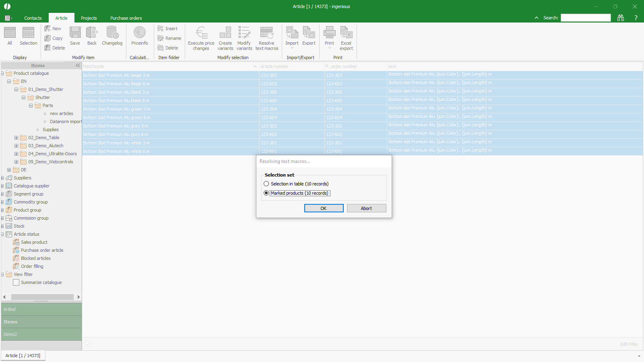This screenshot has height=362, width=644.
Task: Click the Resolve text macros icon
Action: point(266,33)
